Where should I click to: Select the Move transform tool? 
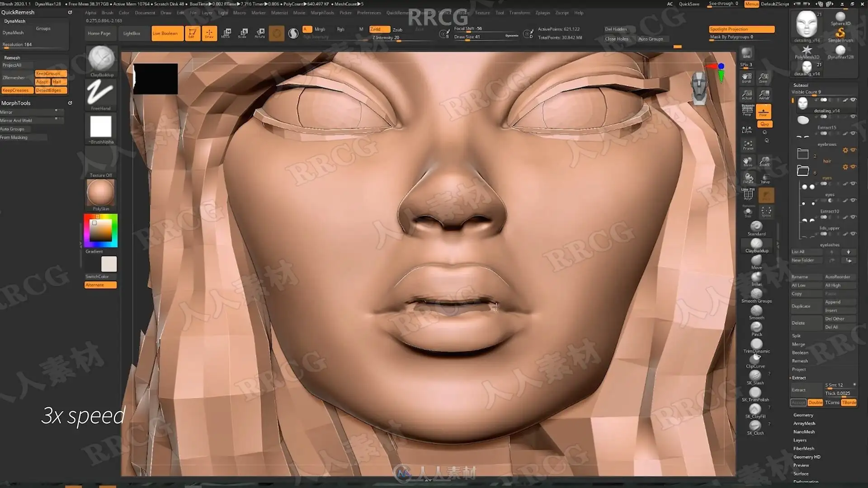[226, 33]
